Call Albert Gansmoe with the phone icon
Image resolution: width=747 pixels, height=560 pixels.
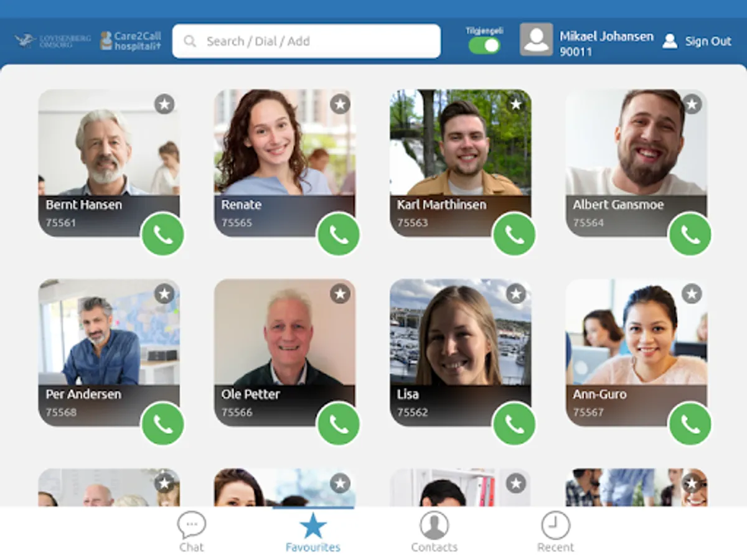click(x=690, y=235)
